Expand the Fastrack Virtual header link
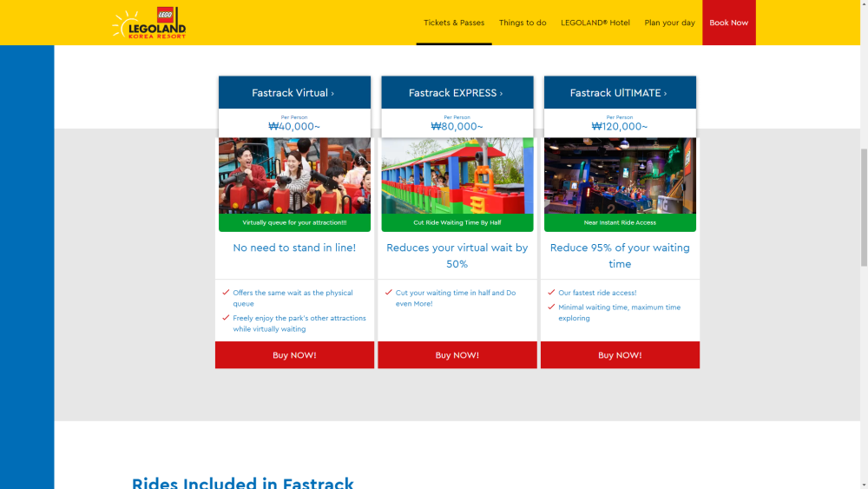This screenshot has width=868, height=489. coord(293,93)
